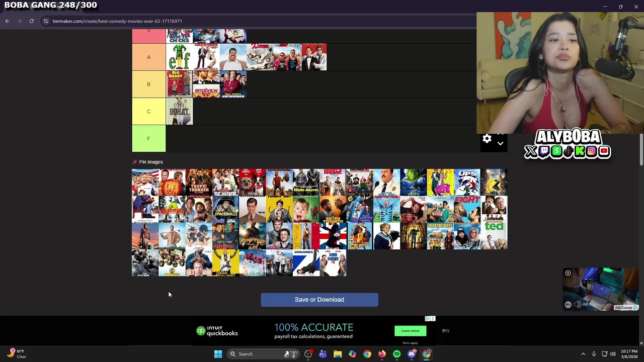
Task: Pick the Ted poster
Action: point(494,236)
